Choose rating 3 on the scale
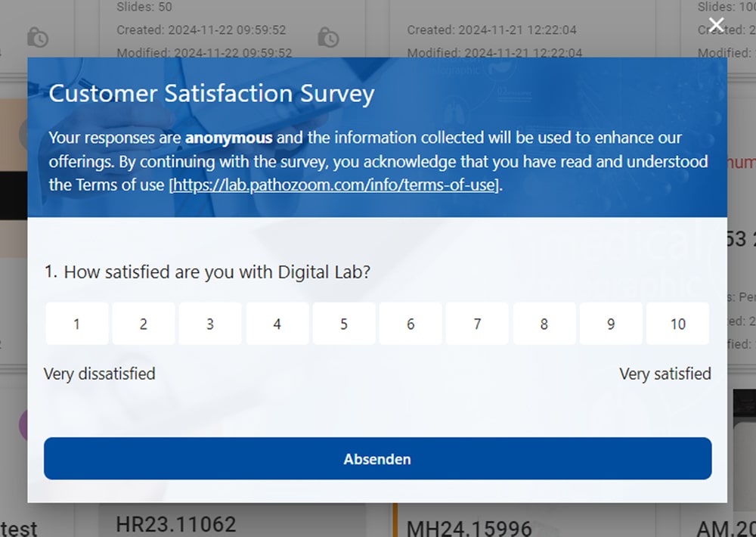Screen dimensions: 756x537 pos(210,324)
